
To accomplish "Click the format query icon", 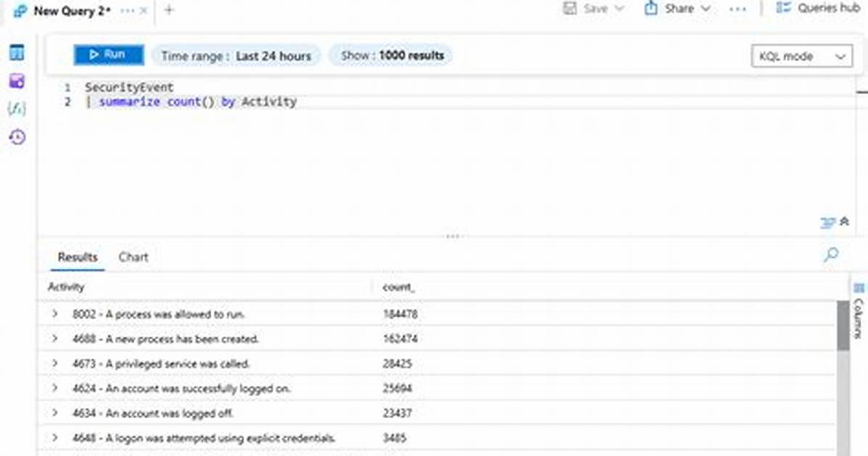I will pyautogui.click(x=827, y=223).
